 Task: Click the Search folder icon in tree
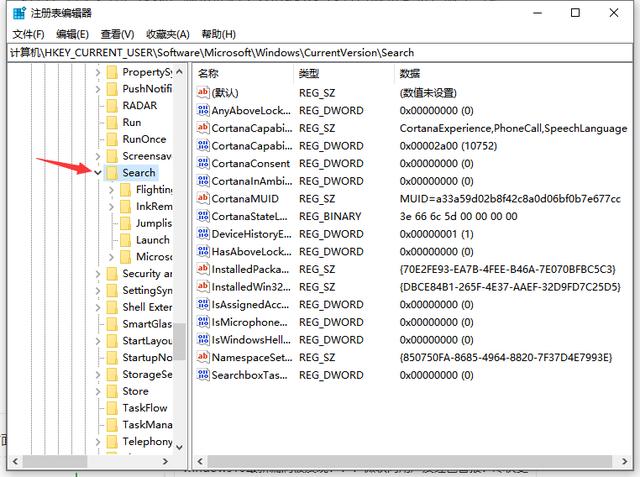[x=112, y=173]
